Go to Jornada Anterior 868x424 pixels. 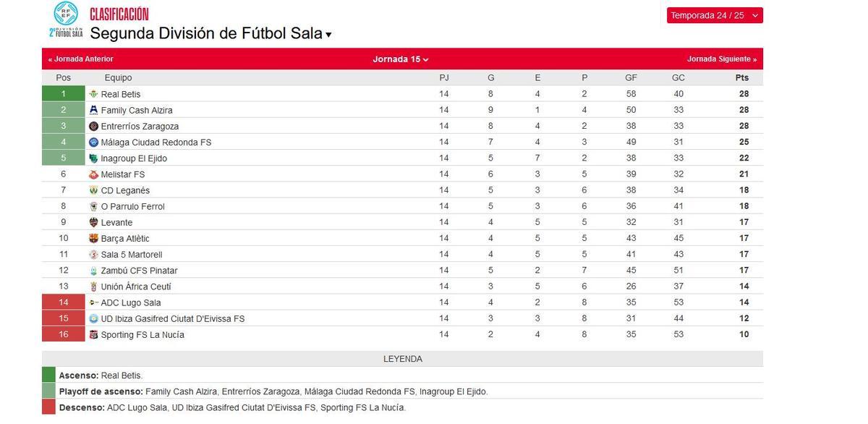(82, 59)
